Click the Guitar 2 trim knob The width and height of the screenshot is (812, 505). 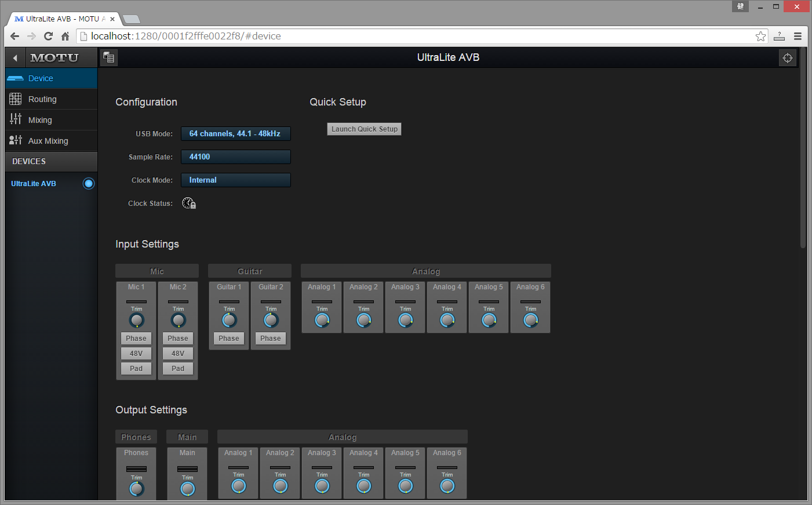coord(271,320)
